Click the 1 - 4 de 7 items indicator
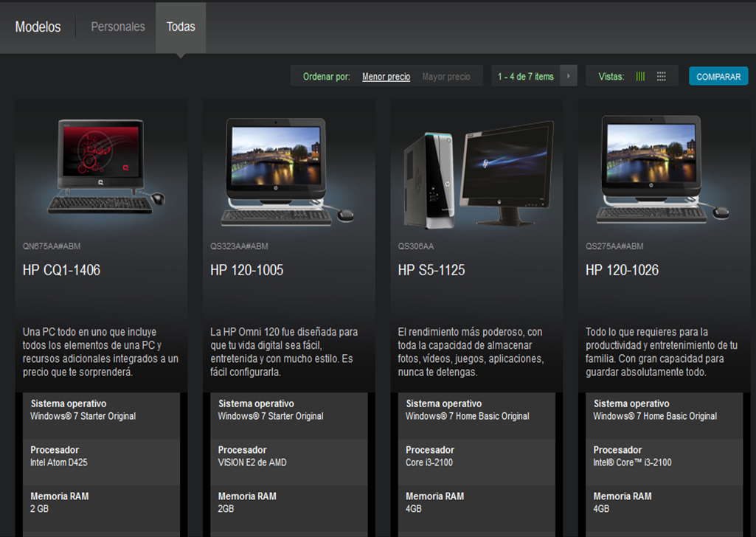756x537 pixels. (x=525, y=77)
